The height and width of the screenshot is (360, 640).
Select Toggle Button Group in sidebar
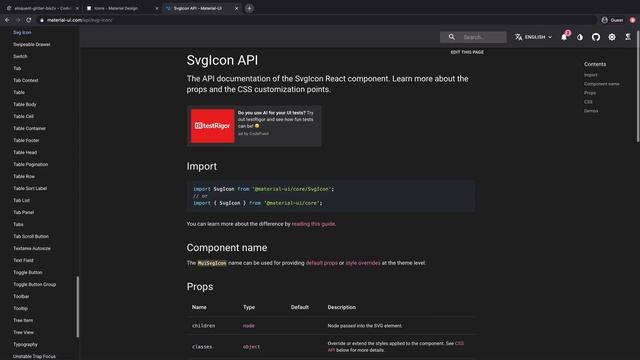point(35,284)
